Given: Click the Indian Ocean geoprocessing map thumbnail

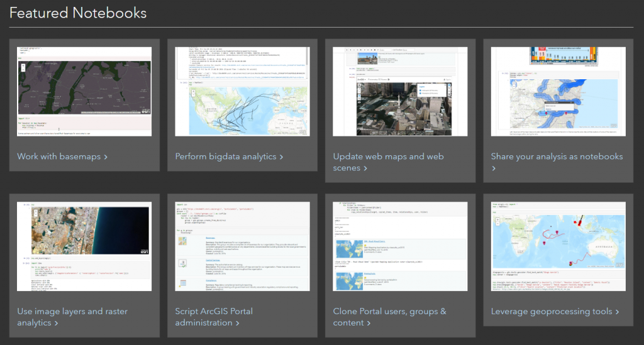Looking at the screenshot, I should click(x=558, y=246).
